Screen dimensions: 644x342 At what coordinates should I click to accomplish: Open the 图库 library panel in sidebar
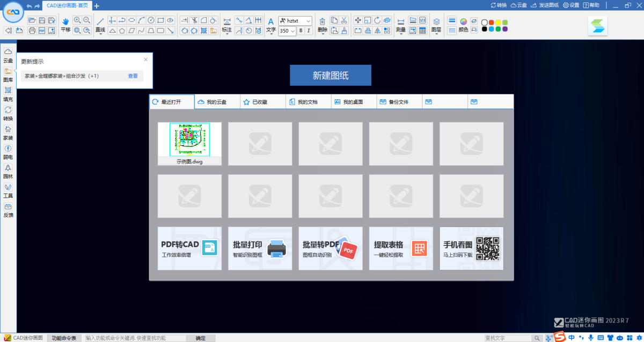tap(8, 76)
